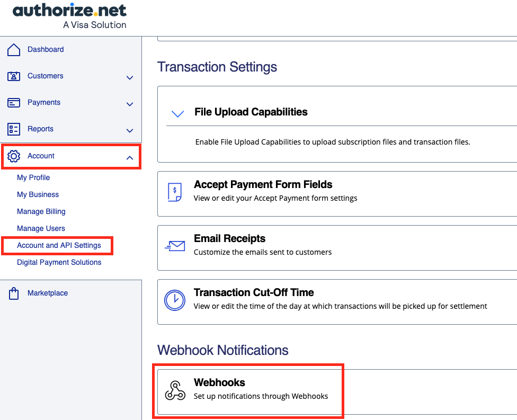Click 'View or edit your Accept Payment form settings'

pyautogui.click(x=275, y=198)
